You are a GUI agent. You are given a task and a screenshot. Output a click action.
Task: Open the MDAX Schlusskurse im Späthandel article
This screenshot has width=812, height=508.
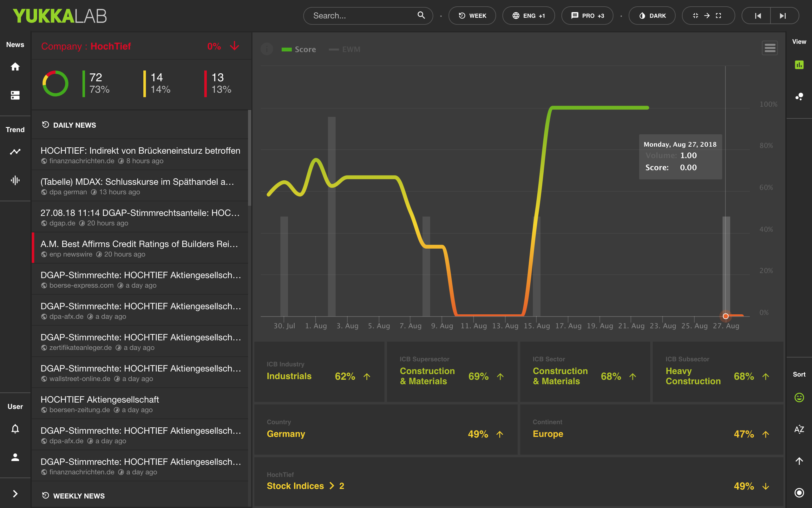(140, 186)
